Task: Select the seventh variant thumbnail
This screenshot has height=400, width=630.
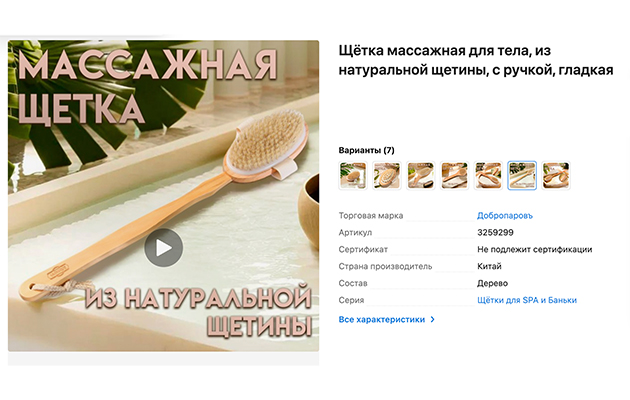Action: 556,175
